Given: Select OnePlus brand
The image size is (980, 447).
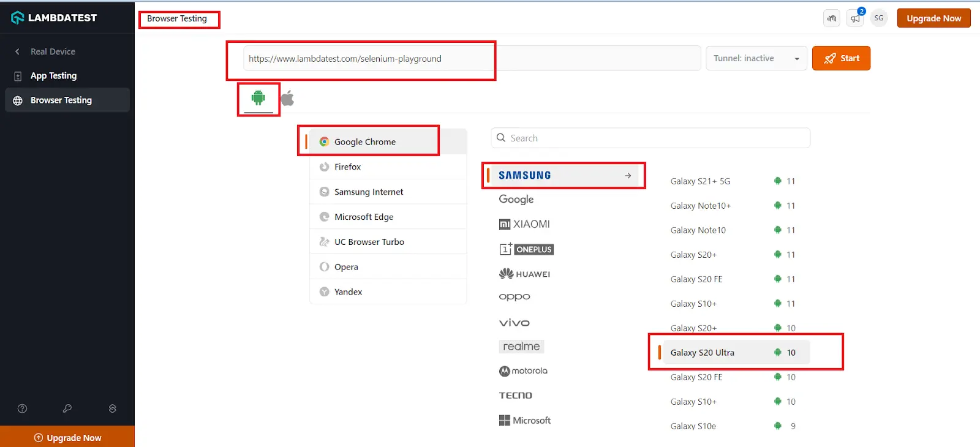Looking at the screenshot, I should point(526,249).
